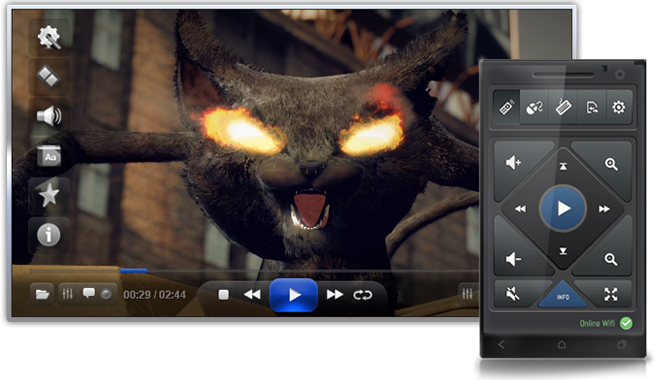660x380 pixels.
Task: Rewind video in player control bar
Action: point(252,295)
